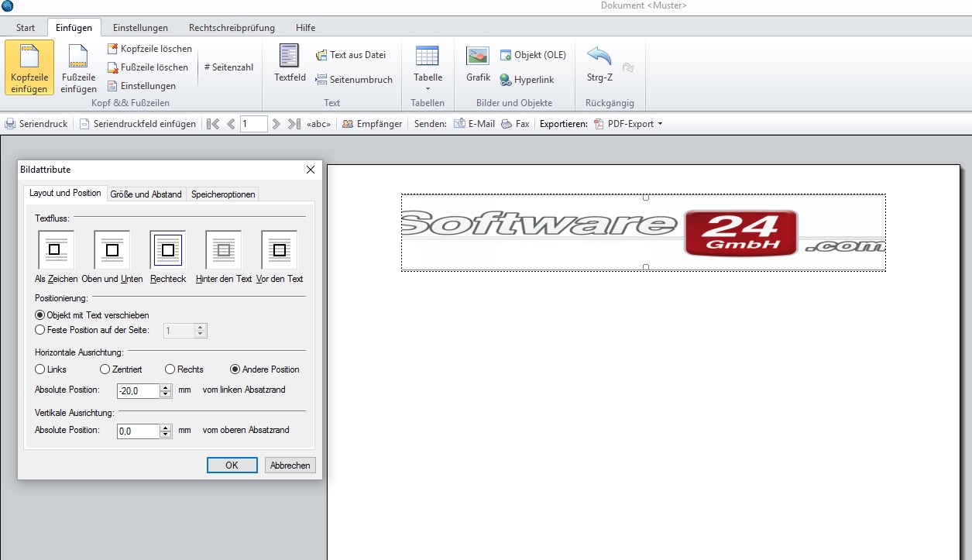Open the Rechtschreibprüfung tab
Image resolution: width=972 pixels, height=560 pixels.
click(232, 28)
